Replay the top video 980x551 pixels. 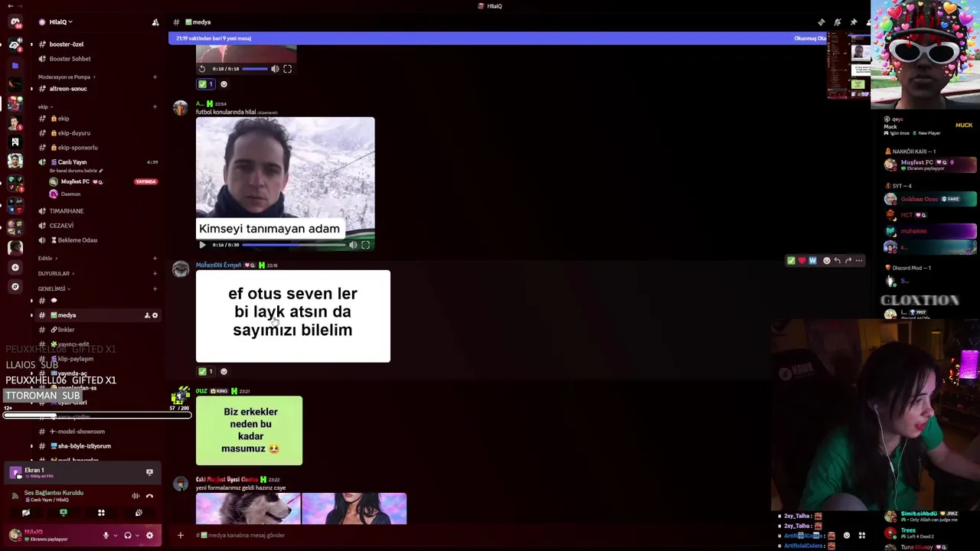[202, 69]
